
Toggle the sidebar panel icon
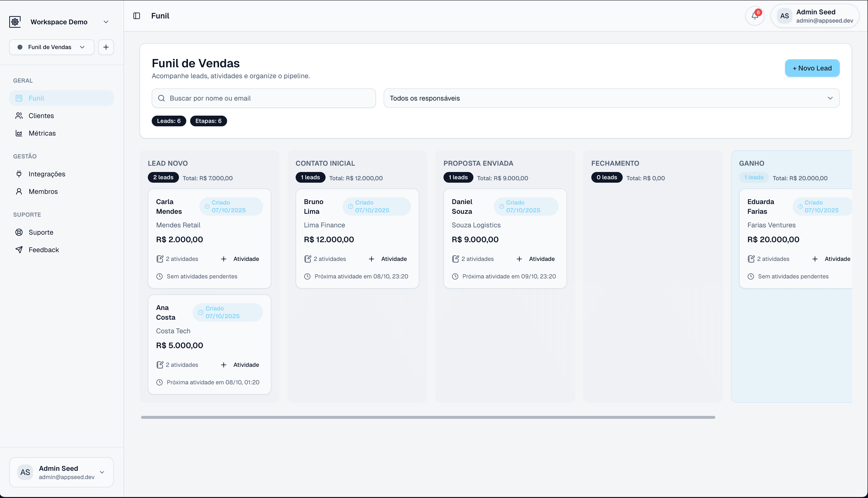click(137, 16)
